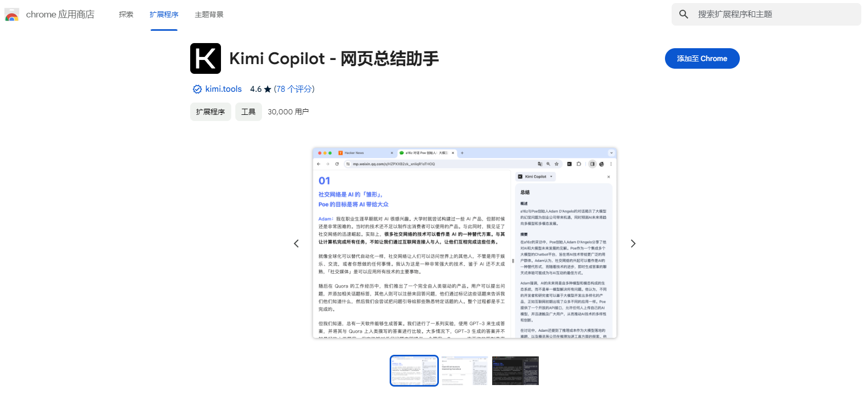
Task: Open the kimi.tools publisher link
Action: tap(224, 89)
